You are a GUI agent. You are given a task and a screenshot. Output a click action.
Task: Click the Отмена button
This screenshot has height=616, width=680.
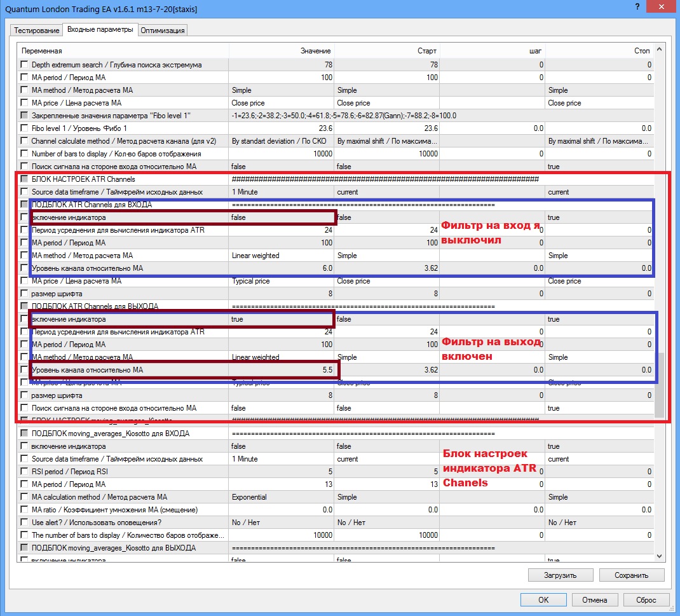click(595, 600)
